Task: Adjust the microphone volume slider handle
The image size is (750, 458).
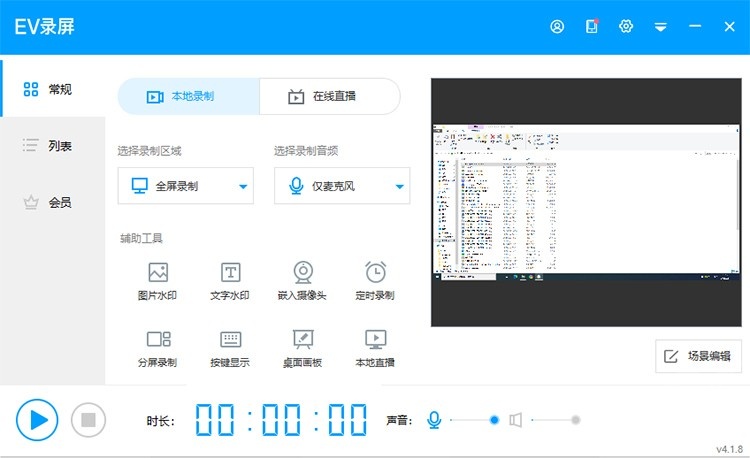Action: [494, 420]
